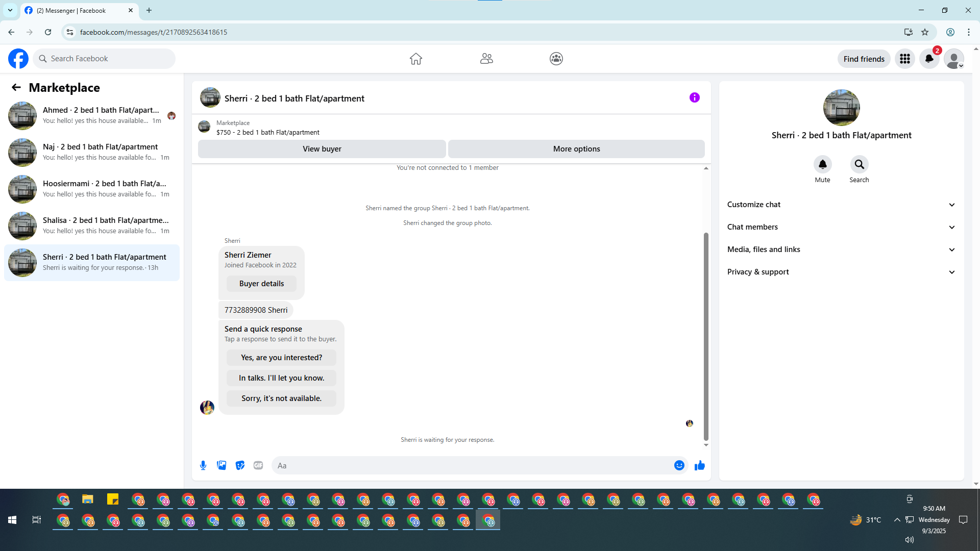Open the Windows Start menu
Screen dimensions: 980x551
coord(12,520)
